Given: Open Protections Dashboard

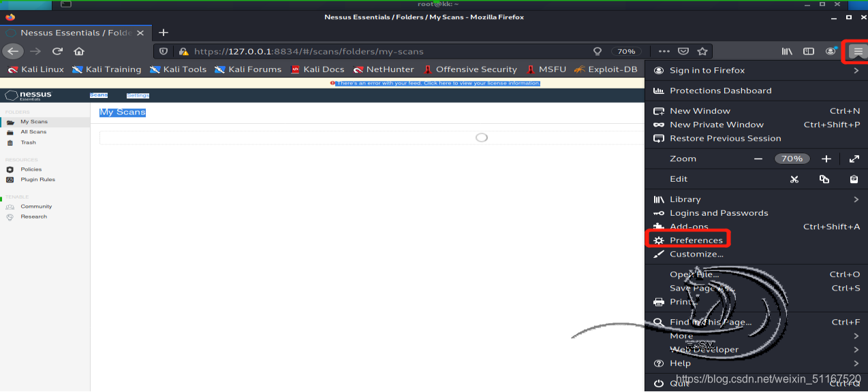Looking at the screenshot, I should [x=756, y=91].
